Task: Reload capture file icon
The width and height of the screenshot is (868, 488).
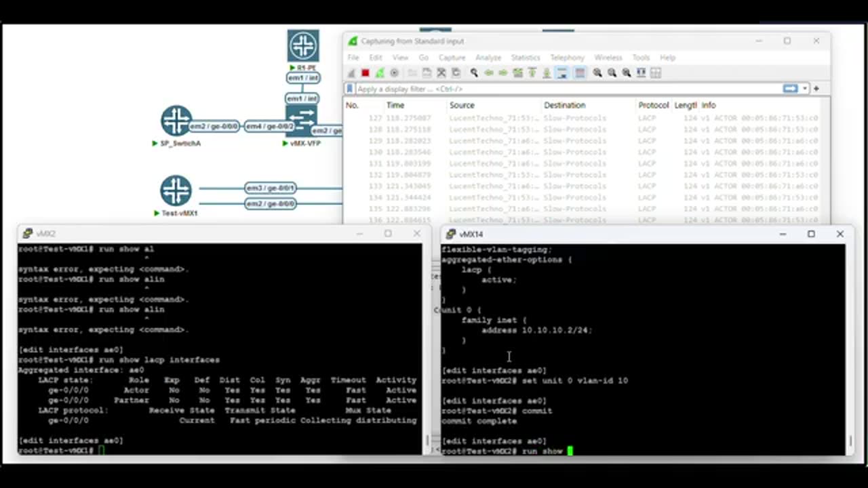Action: pyautogui.click(x=455, y=73)
